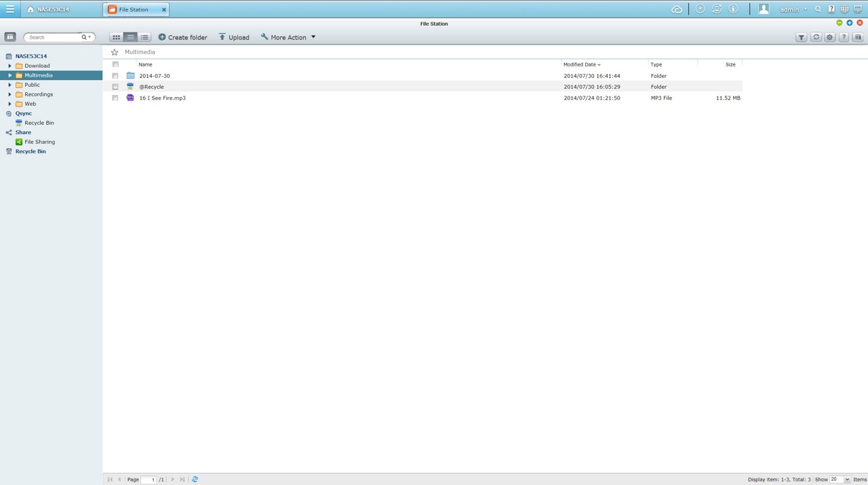Switch to thumbnail grid view

pyautogui.click(x=116, y=37)
